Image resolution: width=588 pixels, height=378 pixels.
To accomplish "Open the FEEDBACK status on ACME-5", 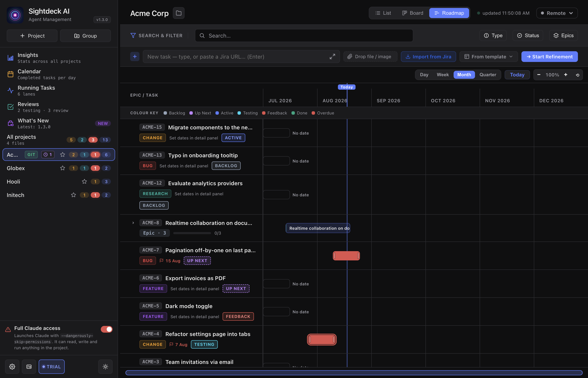I will 238,317.
